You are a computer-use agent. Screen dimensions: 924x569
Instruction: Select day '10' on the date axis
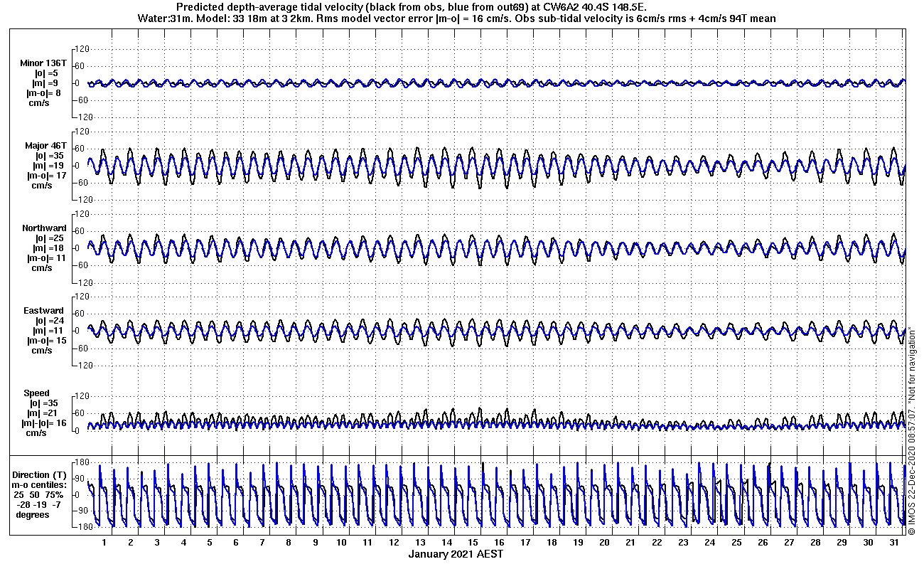[x=341, y=543]
